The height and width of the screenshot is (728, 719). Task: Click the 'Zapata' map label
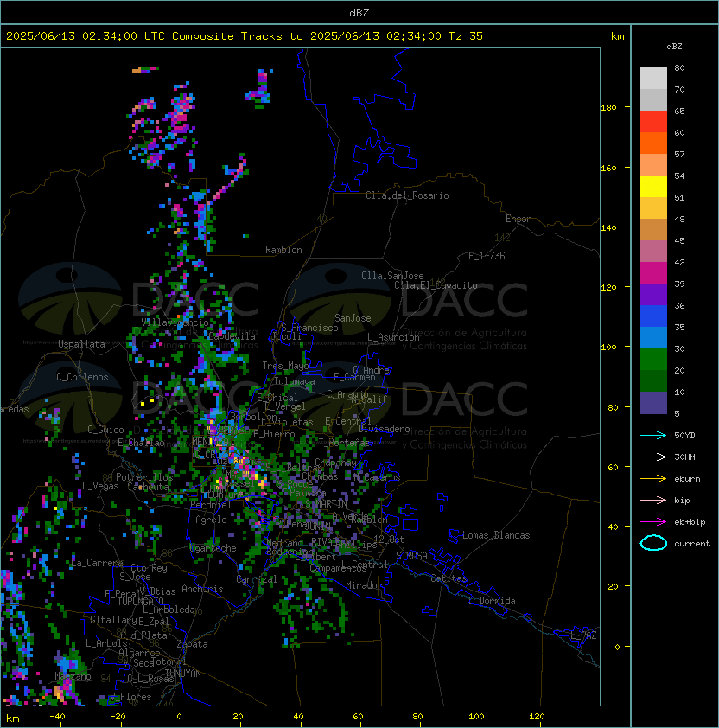pyautogui.click(x=192, y=644)
